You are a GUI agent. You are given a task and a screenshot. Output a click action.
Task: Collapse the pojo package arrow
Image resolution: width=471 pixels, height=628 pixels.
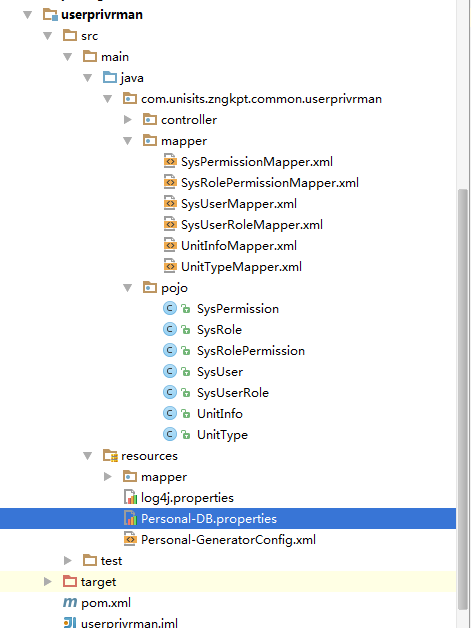coord(128,288)
